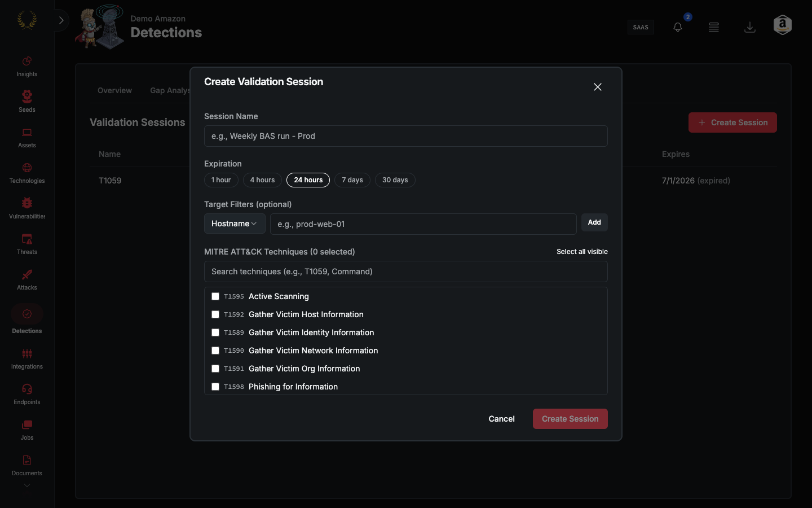Open Integrations from the sidebar
The width and height of the screenshot is (812, 508).
pos(27,359)
